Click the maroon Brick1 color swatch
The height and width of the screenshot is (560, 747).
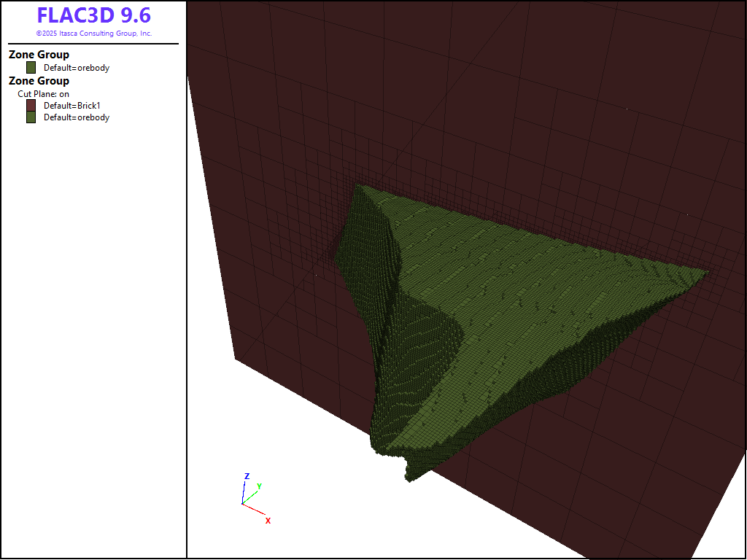(31, 106)
